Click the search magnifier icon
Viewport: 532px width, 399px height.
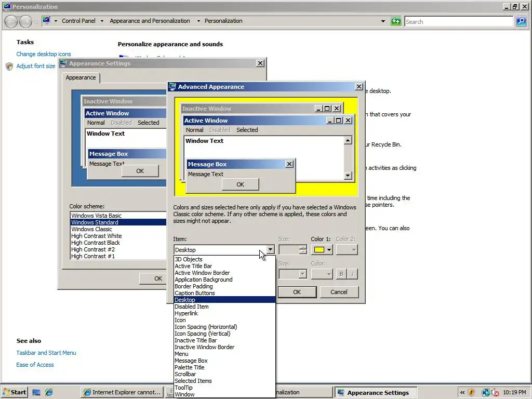[x=521, y=21]
